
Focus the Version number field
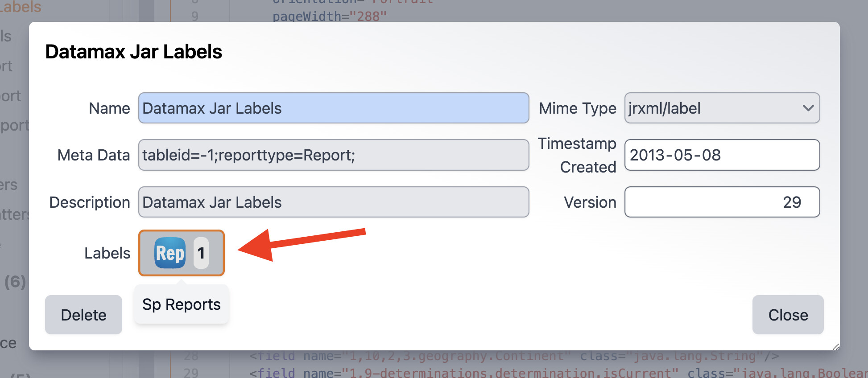(x=721, y=202)
